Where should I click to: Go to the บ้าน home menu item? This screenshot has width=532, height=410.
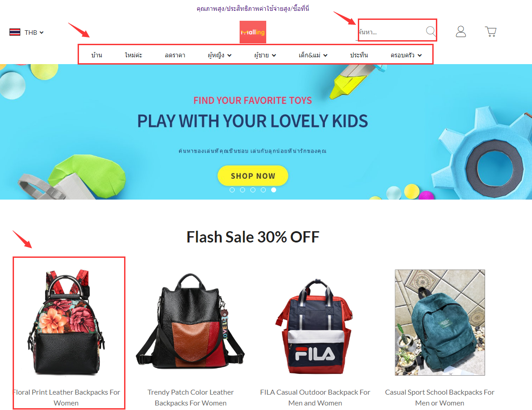(97, 55)
